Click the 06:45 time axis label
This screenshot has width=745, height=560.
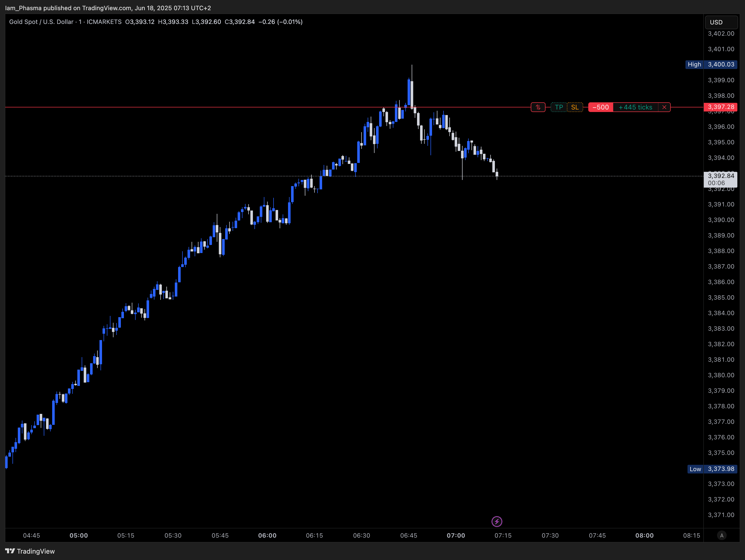(409, 535)
